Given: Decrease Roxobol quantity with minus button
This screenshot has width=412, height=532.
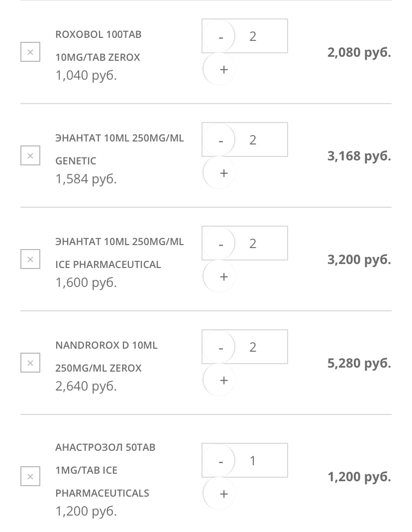Looking at the screenshot, I should pyautogui.click(x=220, y=36).
